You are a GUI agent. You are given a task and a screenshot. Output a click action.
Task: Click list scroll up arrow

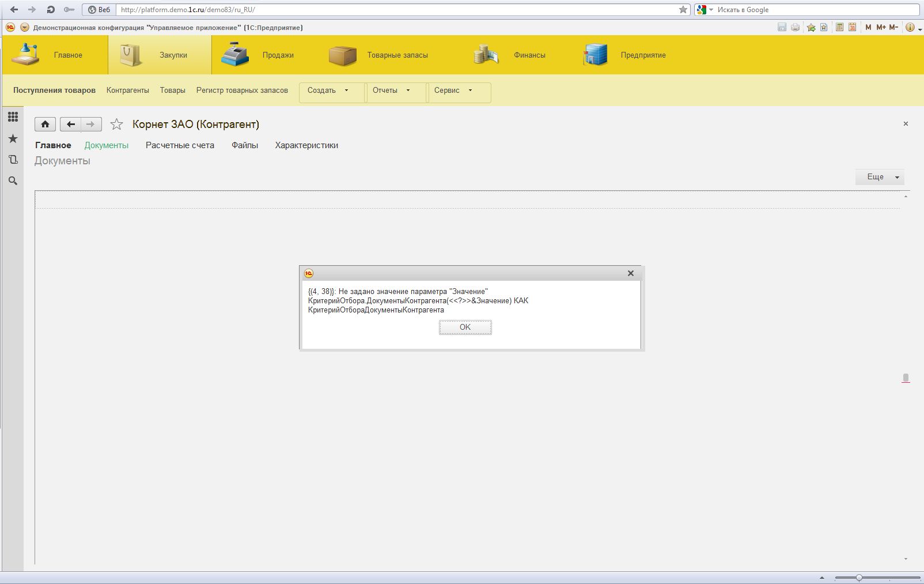click(906, 197)
